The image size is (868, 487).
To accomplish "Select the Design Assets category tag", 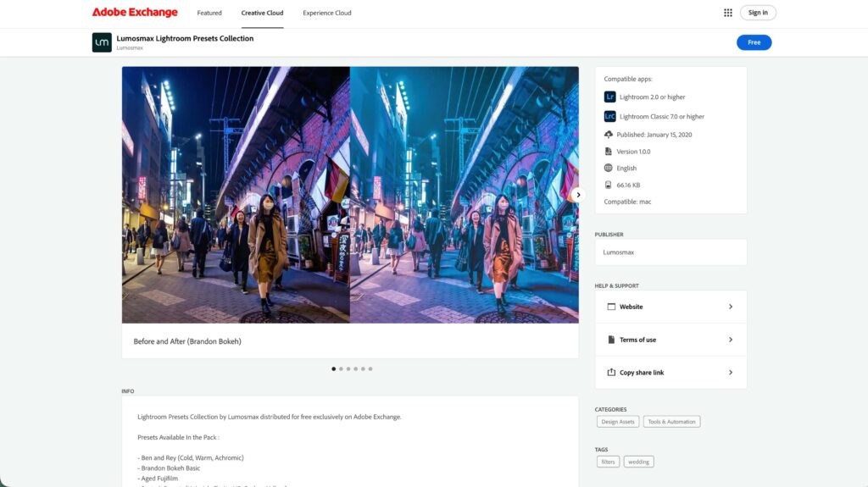I will [618, 422].
